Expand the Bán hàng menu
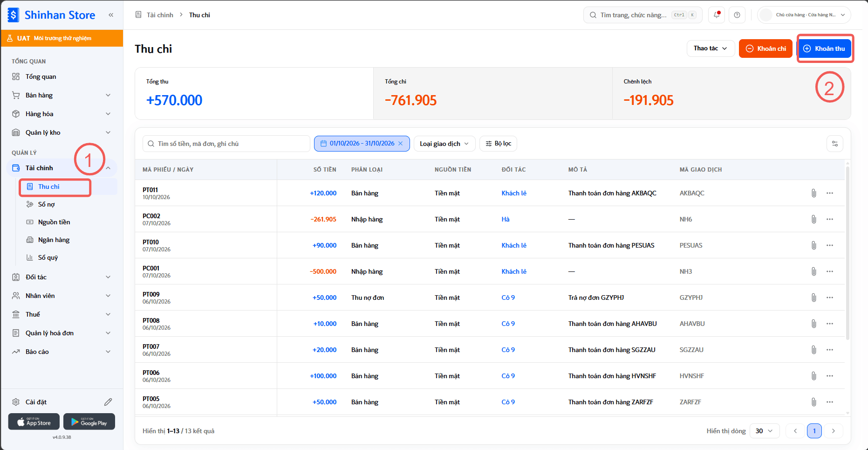868x450 pixels. click(x=62, y=95)
